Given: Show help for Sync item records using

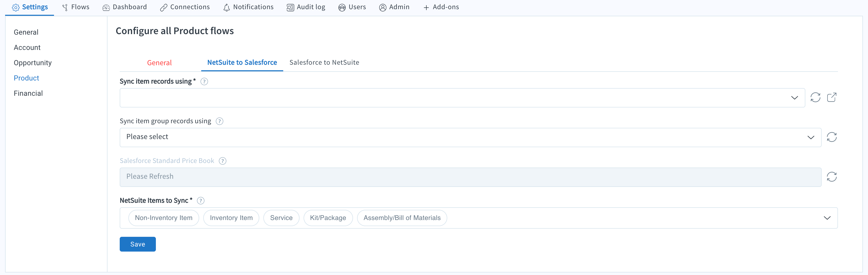Looking at the screenshot, I should (x=204, y=81).
